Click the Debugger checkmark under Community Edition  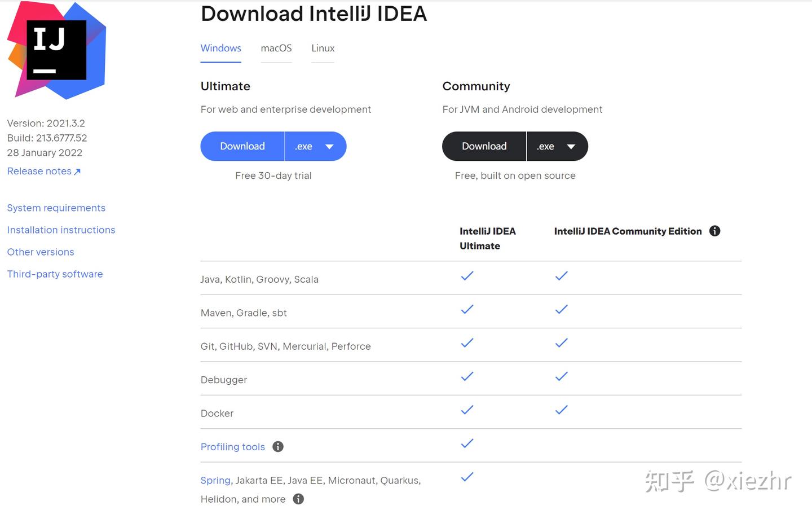pos(561,376)
